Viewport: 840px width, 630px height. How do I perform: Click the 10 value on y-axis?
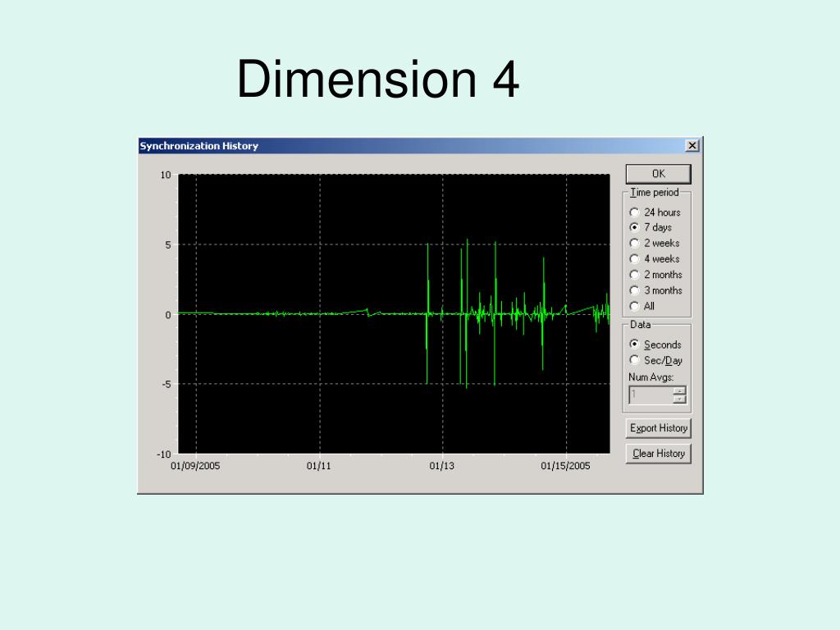pyautogui.click(x=166, y=176)
